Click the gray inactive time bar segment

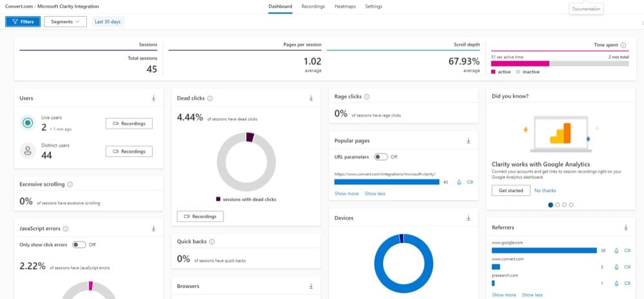coord(589,64)
